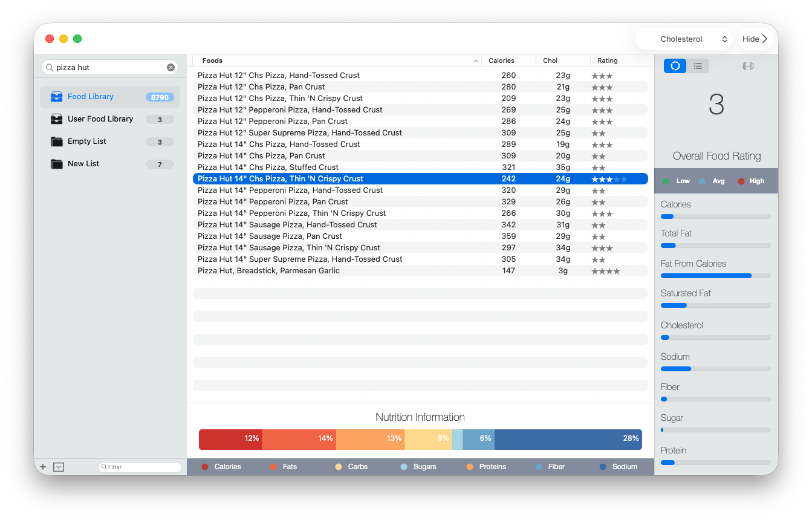Click the red High legend dot
Image resolution: width=812 pixels, height=520 pixels.
(741, 181)
